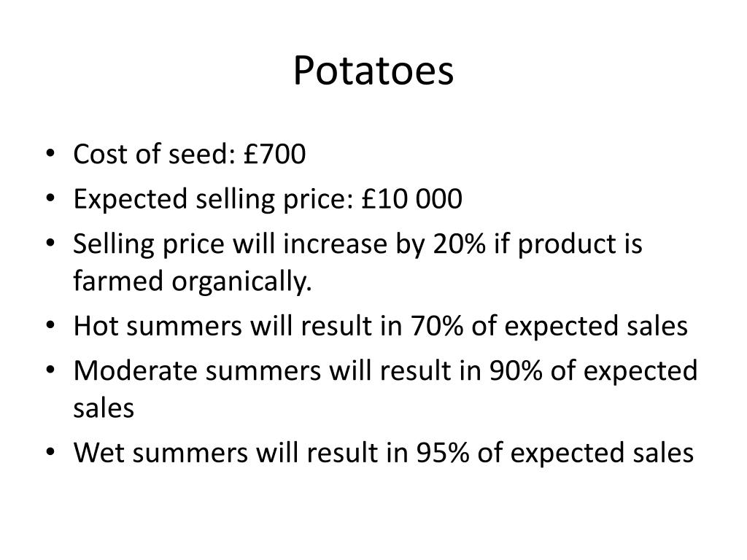
Task: Click the £700 seed cost value
Action: 274,154
